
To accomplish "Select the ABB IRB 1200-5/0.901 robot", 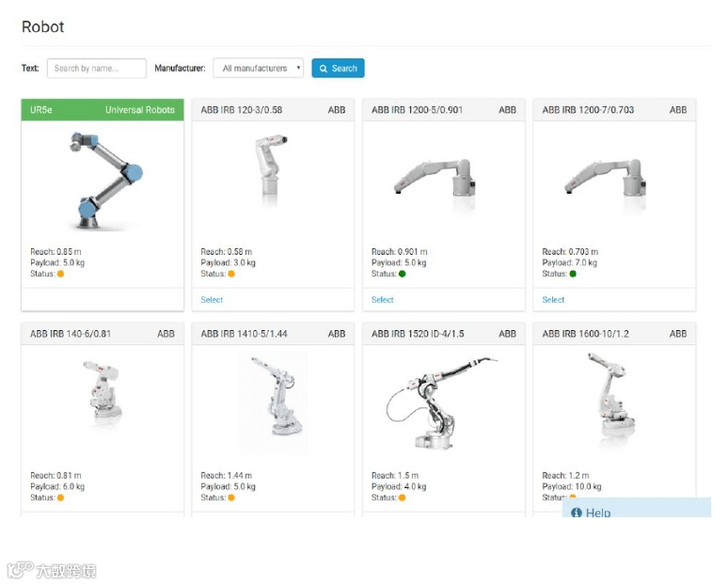I will [x=383, y=300].
